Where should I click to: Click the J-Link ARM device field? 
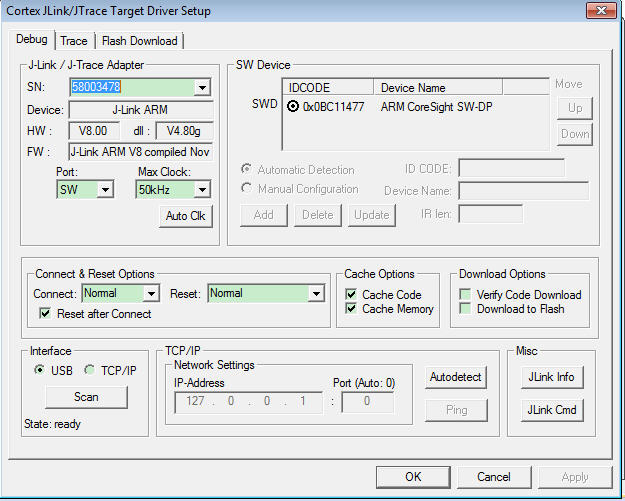point(140,110)
